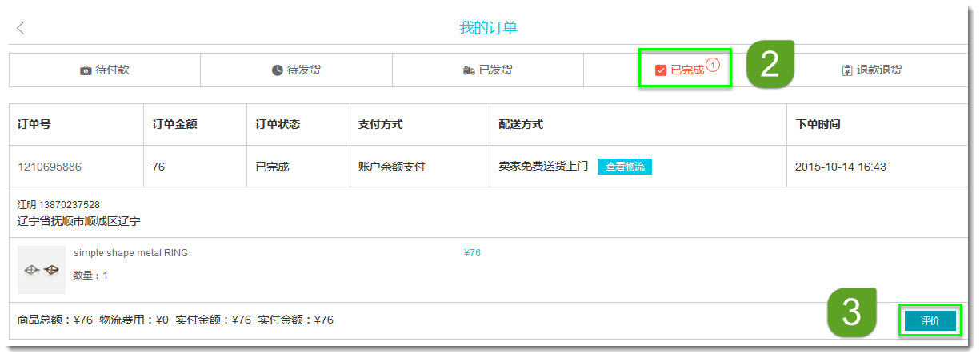Go to the 退款退货 tab
The image size is (980, 358).
pos(879,70)
